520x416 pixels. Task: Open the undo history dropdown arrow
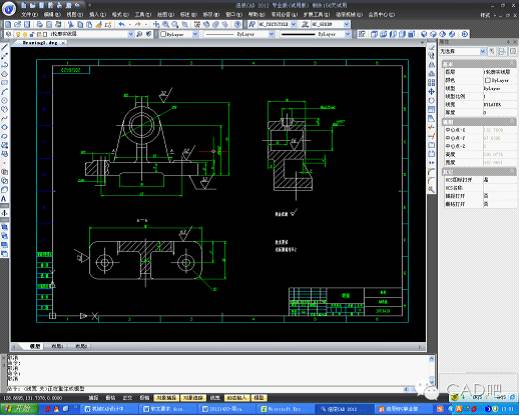130,24
